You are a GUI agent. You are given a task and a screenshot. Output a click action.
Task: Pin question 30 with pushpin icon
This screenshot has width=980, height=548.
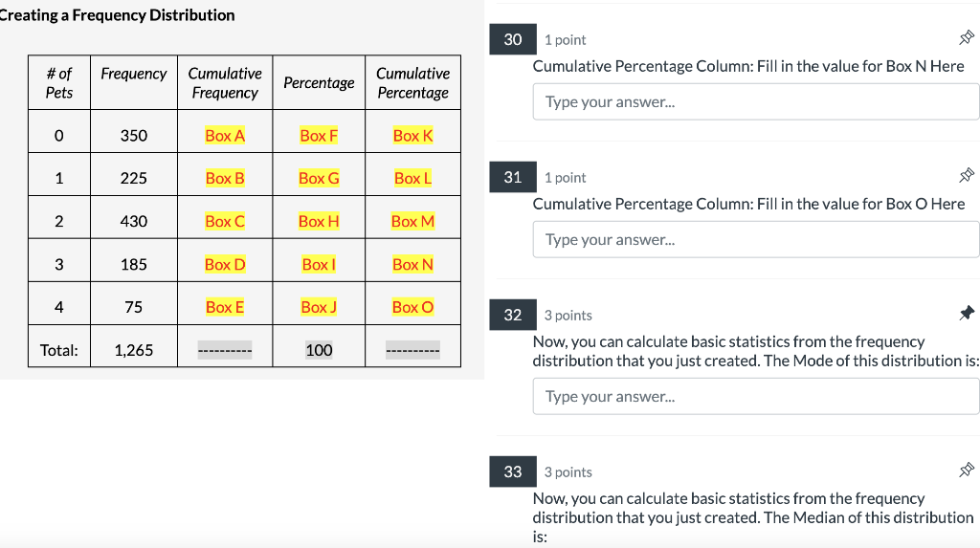(x=967, y=37)
